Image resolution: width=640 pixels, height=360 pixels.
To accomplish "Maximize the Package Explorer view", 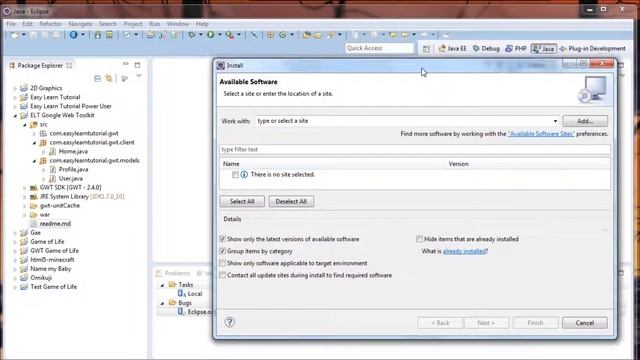I will pyautogui.click(x=138, y=65).
